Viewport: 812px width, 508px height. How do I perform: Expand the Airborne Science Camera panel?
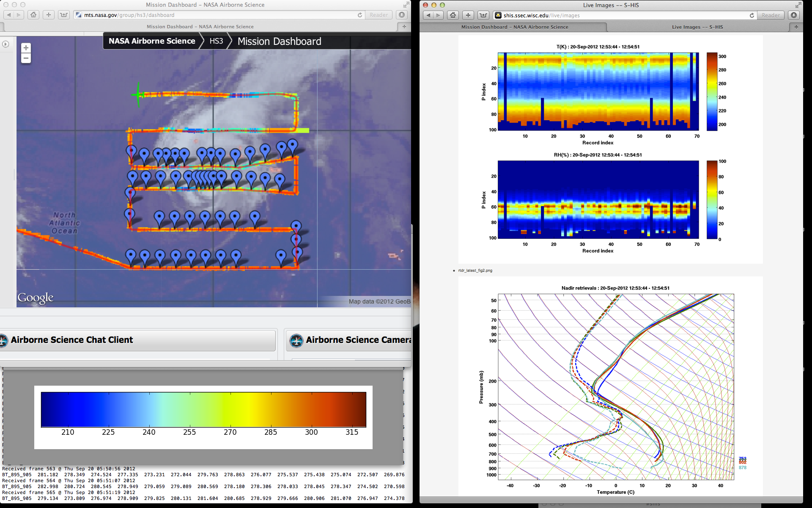tap(358, 340)
